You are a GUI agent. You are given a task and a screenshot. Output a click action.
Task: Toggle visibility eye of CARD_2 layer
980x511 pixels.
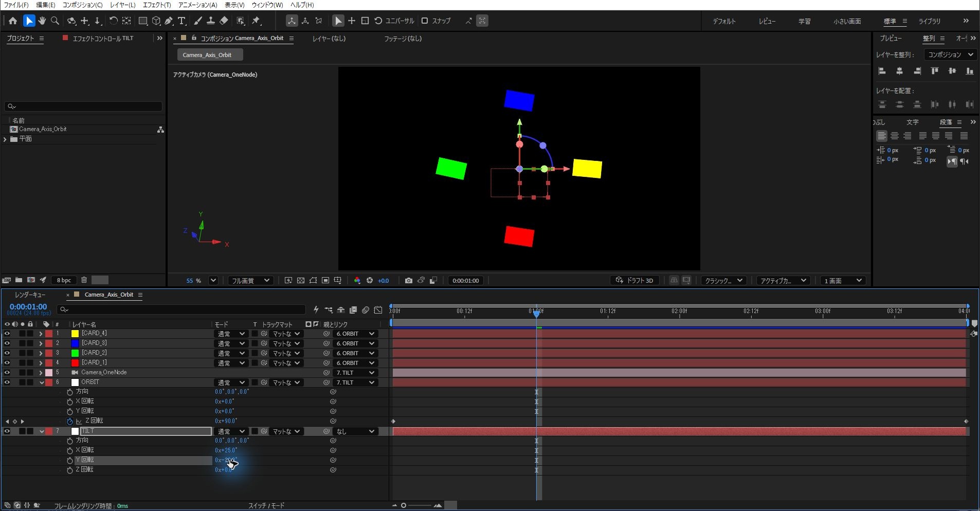[x=7, y=353]
